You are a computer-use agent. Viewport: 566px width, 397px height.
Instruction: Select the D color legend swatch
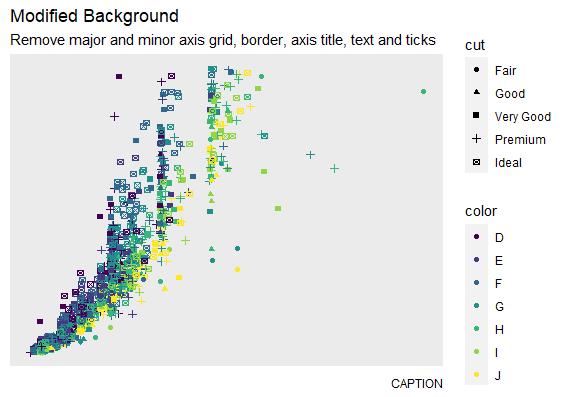(x=476, y=237)
